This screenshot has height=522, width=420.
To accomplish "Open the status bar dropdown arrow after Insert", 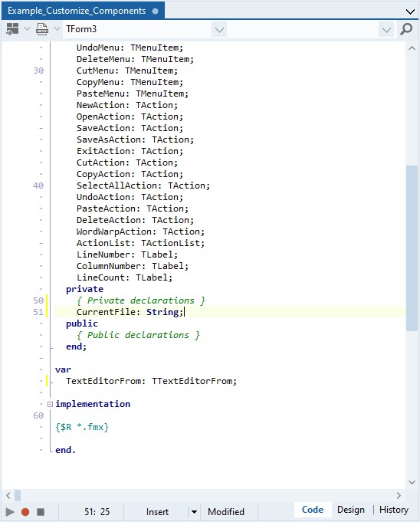I will [x=194, y=512].
